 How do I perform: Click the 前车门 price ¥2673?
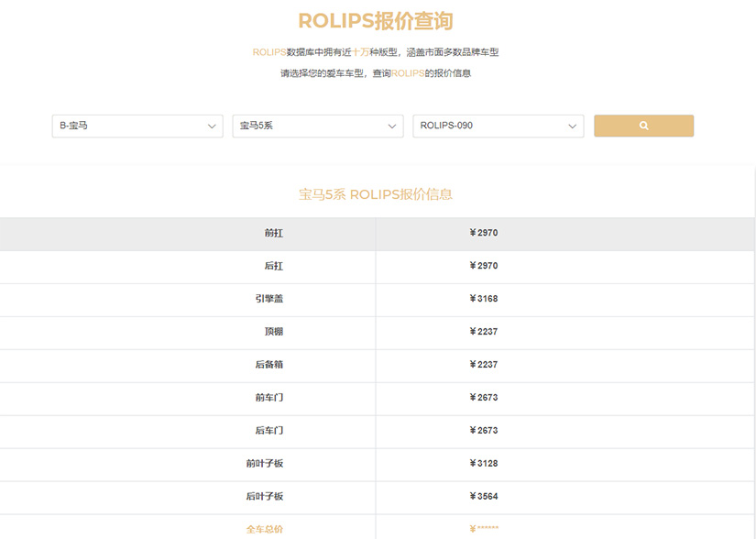point(484,397)
